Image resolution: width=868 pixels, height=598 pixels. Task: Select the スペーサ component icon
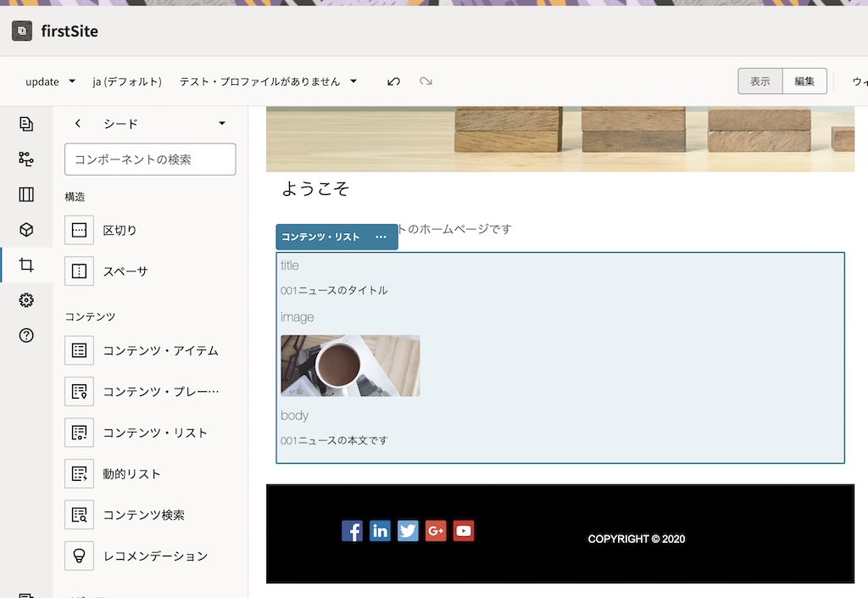coord(79,271)
